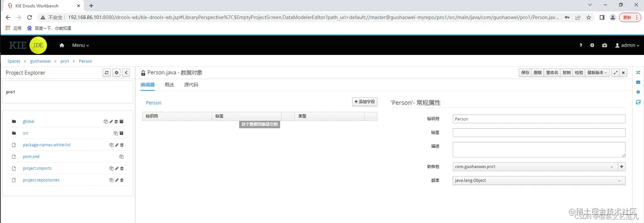644x223 pixels.
Task: Close the Person.java editor
Action: coord(624,73)
